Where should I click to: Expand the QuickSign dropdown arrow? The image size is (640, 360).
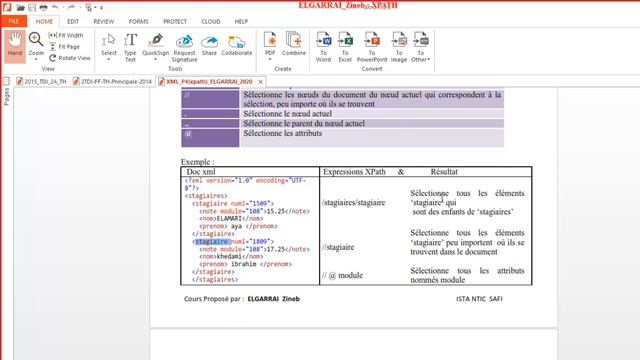coord(156,60)
